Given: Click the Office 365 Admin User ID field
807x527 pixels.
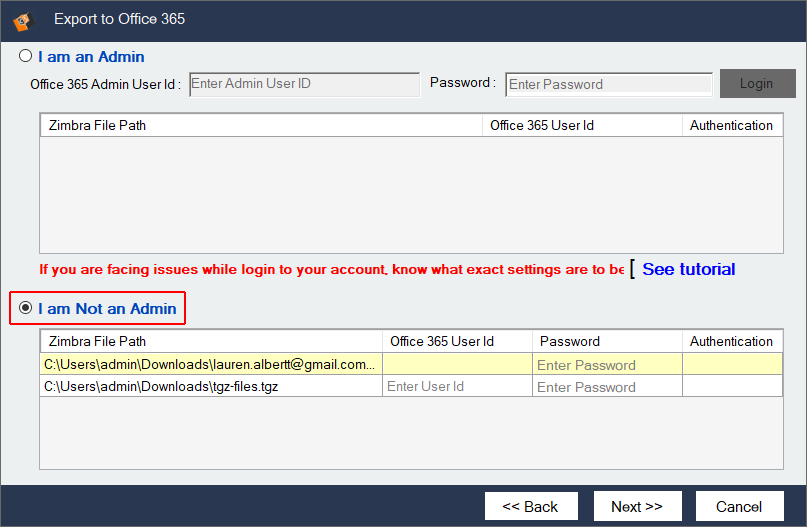Looking at the screenshot, I should click(x=304, y=84).
